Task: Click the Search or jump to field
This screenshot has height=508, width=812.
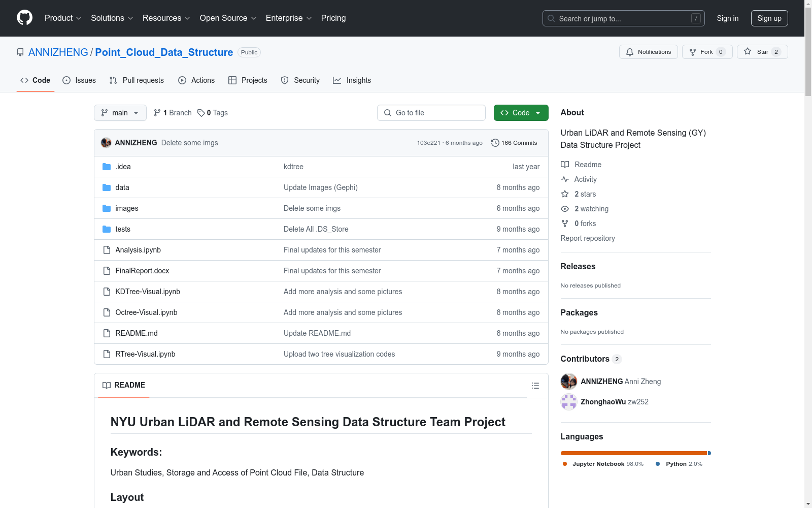Action: coord(624,18)
